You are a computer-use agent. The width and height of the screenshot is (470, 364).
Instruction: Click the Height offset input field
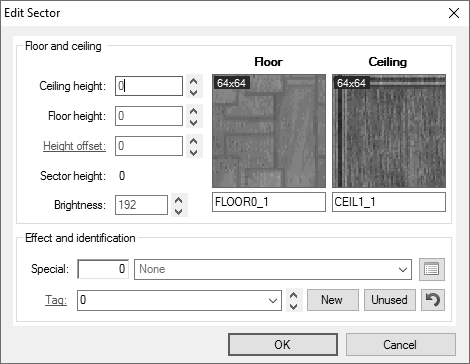[149, 146]
